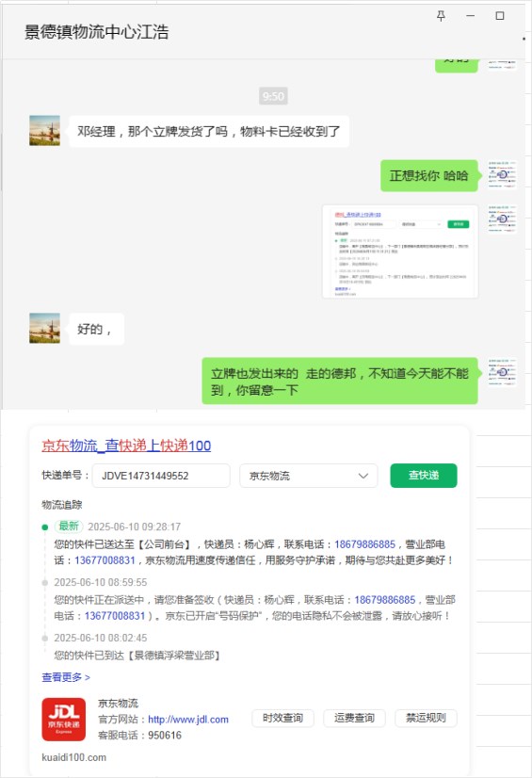Screen dimensions: 532x778
Task: Select message 邓经理，那个立牌发货了吗
Action: (209, 132)
